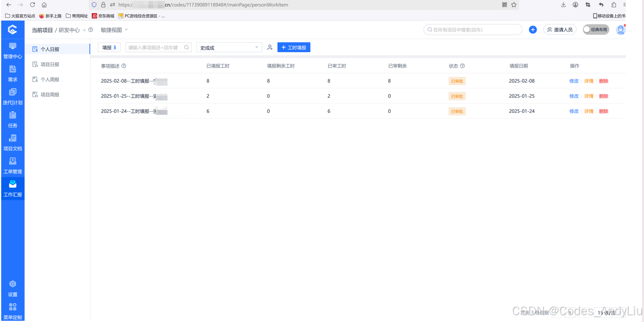Open the QR code icon in address bar

coord(504,5)
